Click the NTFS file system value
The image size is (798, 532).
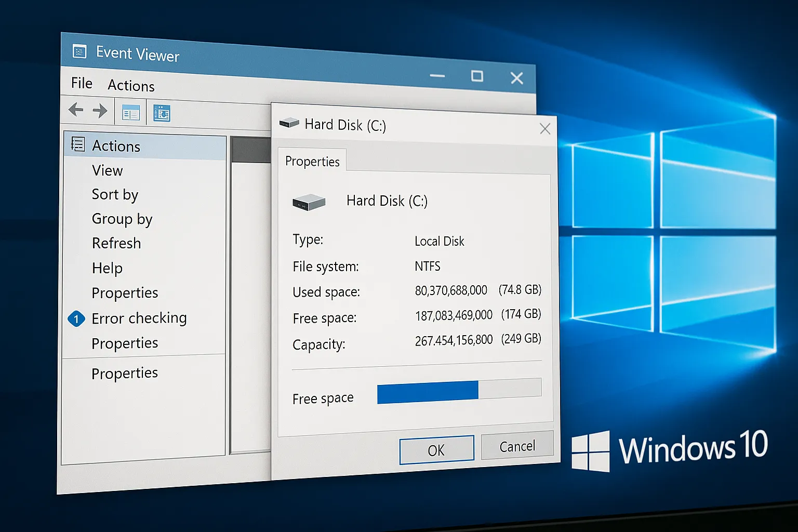tap(428, 266)
